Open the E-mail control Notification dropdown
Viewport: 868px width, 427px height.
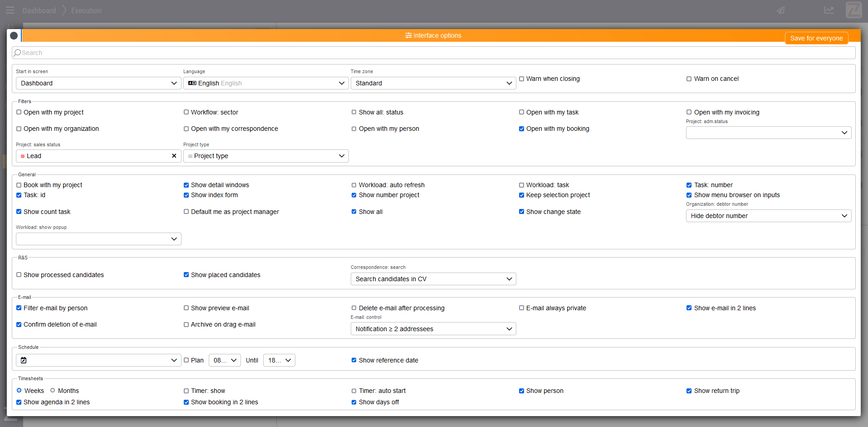(433, 329)
